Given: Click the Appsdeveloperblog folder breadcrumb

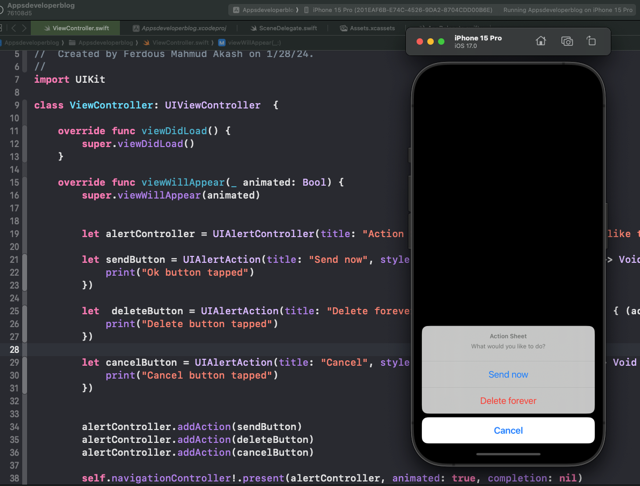Looking at the screenshot, I should pyautogui.click(x=106, y=42).
